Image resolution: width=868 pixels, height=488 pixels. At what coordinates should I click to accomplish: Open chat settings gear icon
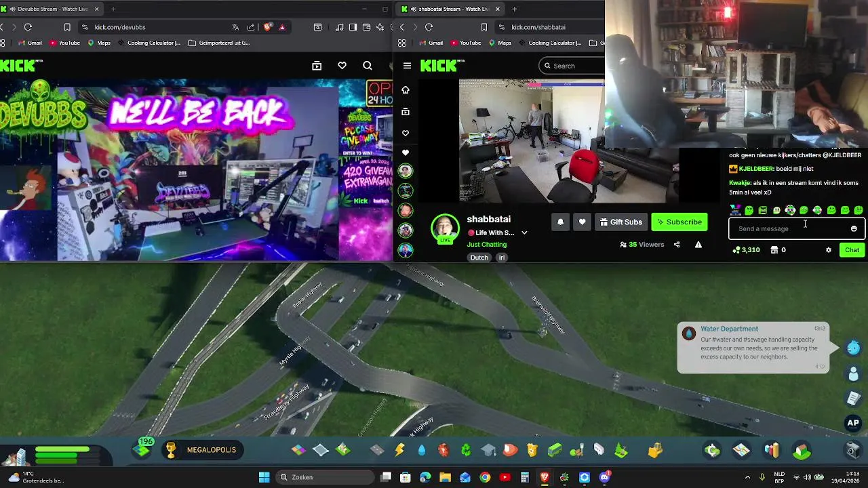click(x=828, y=250)
